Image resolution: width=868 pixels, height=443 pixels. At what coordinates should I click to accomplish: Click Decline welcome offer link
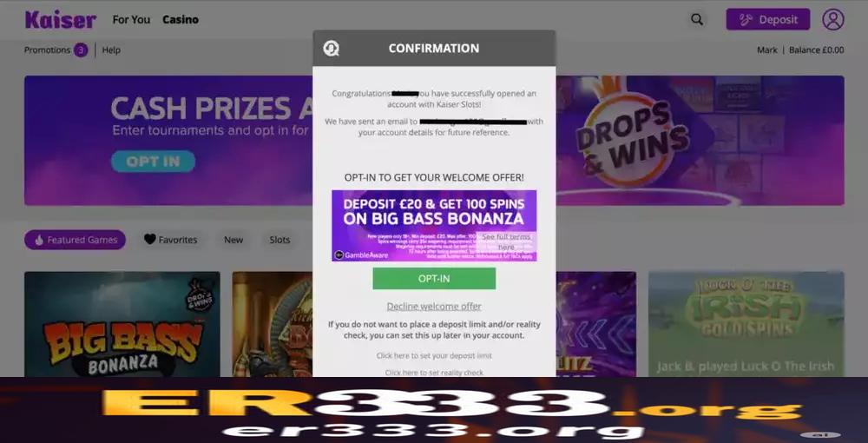[x=434, y=307]
